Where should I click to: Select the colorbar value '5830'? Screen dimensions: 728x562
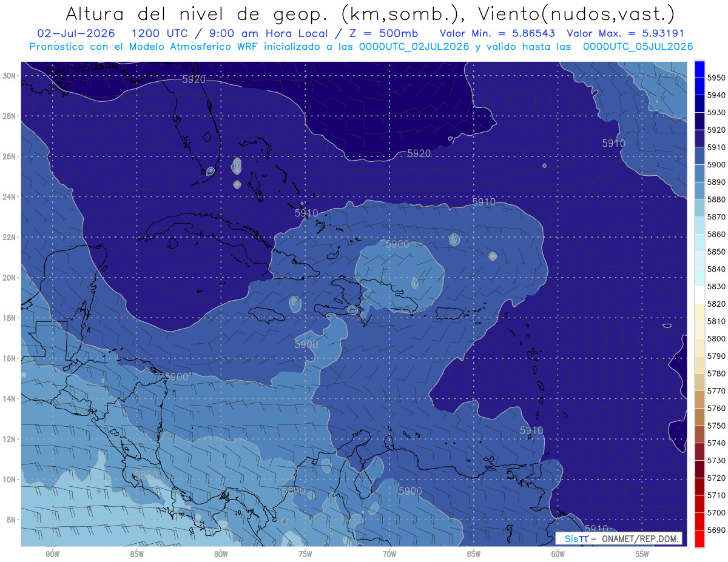[x=716, y=286]
